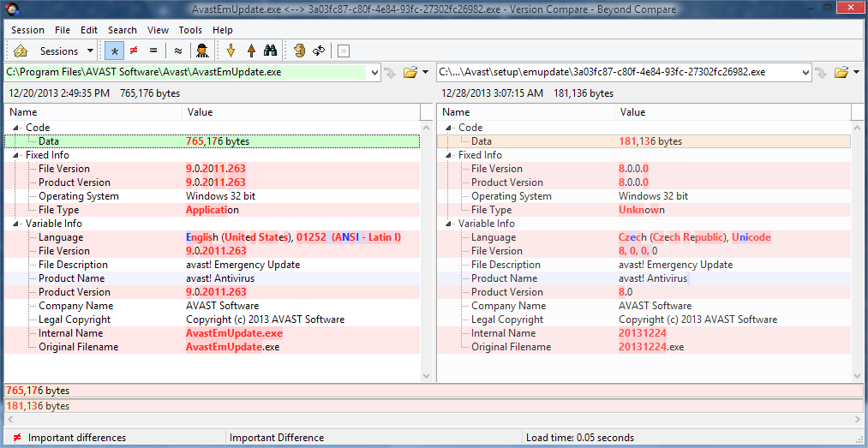Image resolution: width=868 pixels, height=448 pixels.
Task: Open left path history dropdown
Action: 374,72
